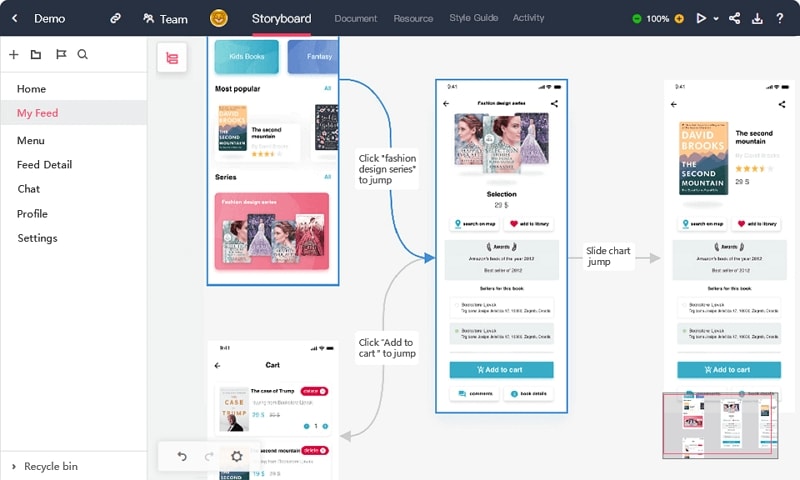
Task: Open the Style Guide tab
Action: 473,18
